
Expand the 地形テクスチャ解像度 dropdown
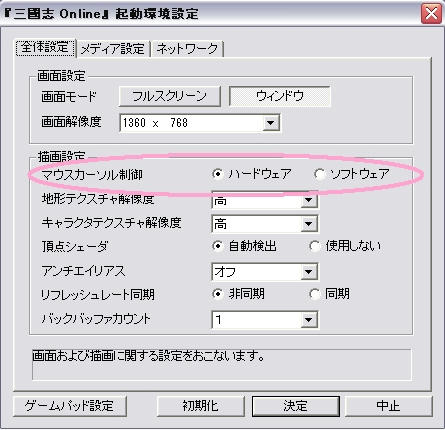click(309, 200)
